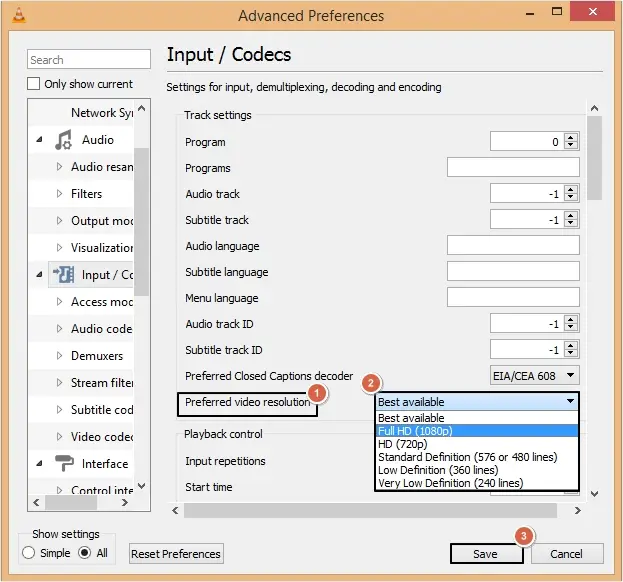This screenshot has width=623, height=582.
Task: Choose HD (720p) resolution option
Action: (x=477, y=444)
